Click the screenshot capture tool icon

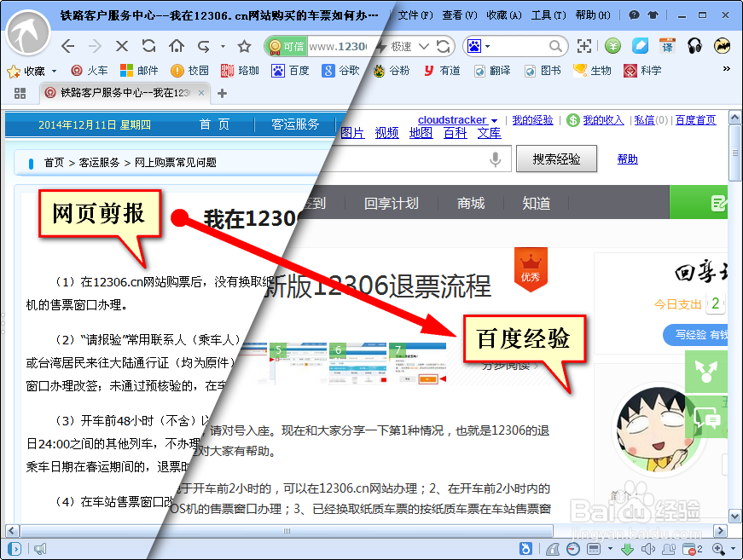pyautogui.click(x=583, y=46)
